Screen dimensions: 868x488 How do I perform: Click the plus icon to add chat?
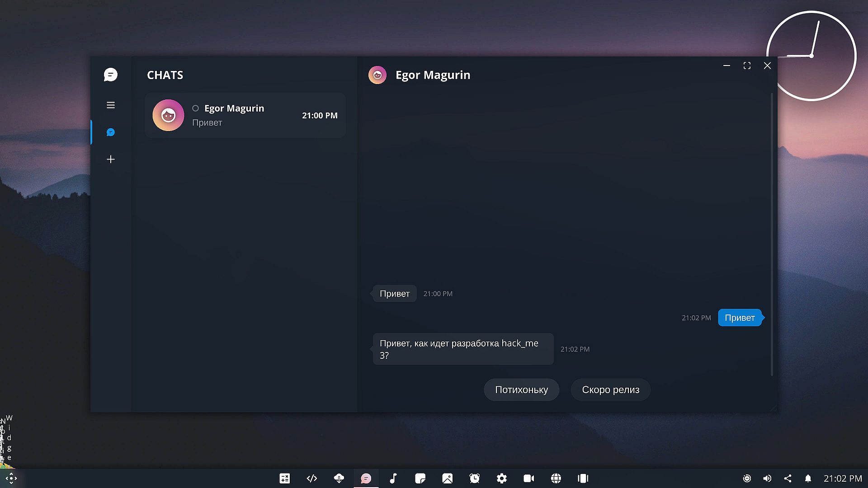click(x=110, y=160)
